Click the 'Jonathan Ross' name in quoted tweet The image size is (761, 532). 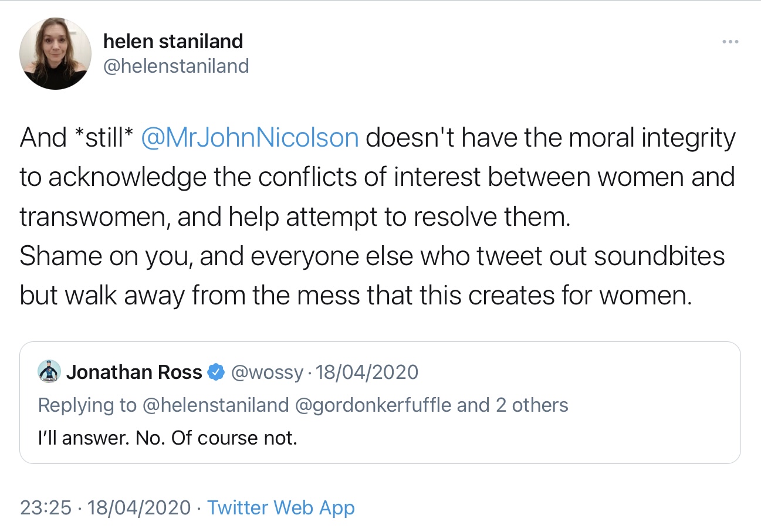[x=134, y=372]
